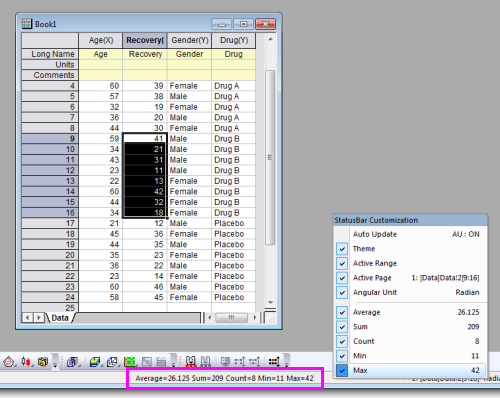Toggle the Sum checkbox off

click(342, 327)
